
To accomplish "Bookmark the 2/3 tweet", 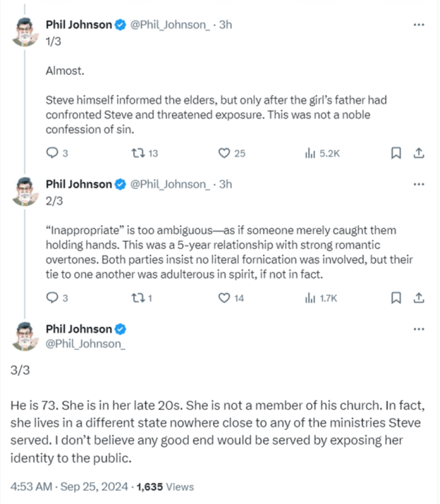I will 396,298.
